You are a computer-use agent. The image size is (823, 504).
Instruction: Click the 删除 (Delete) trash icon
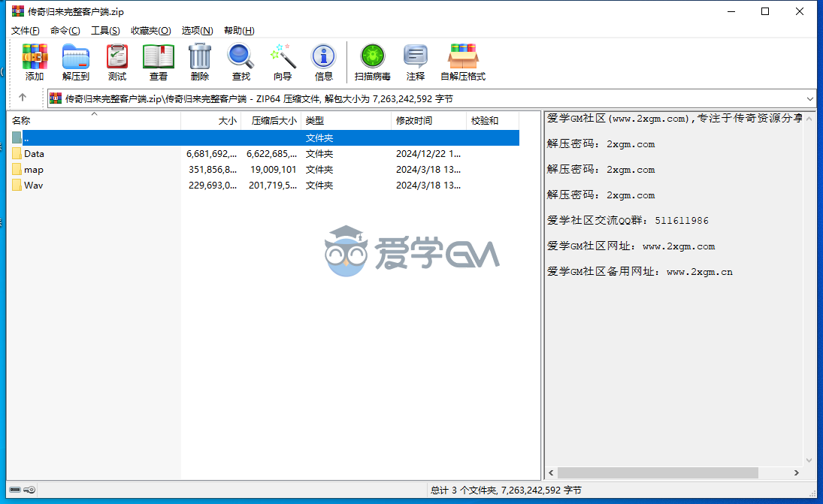click(x=199, y=56)
